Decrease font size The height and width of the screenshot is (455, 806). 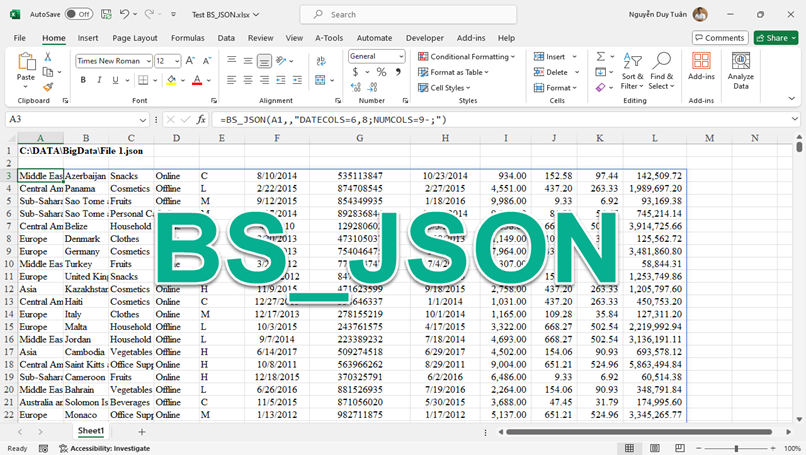pos(207,61)
